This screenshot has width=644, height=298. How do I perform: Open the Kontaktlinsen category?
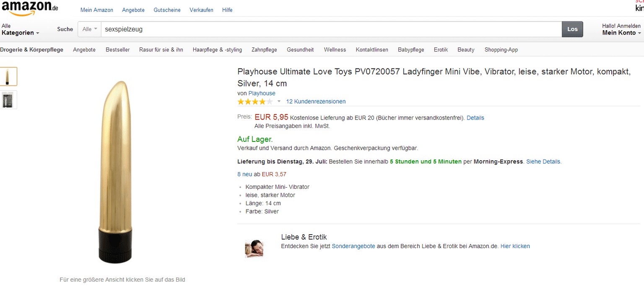coord(372,50)
